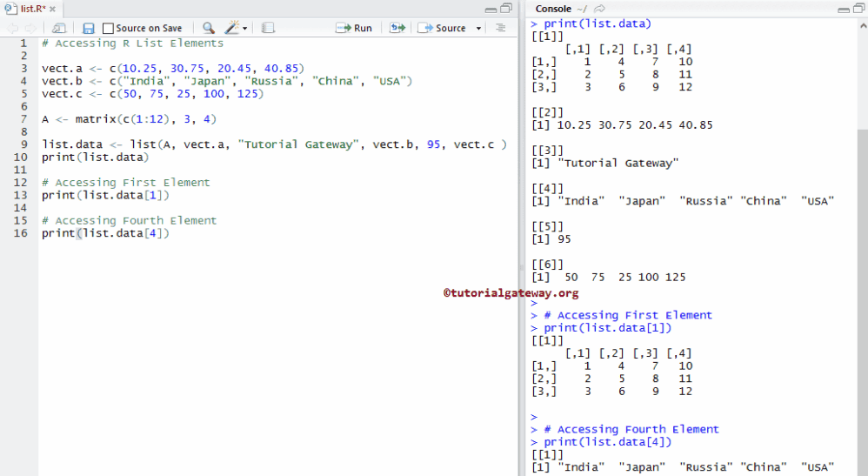Open Find/Replace magnifier icon
Image resolution: width=868 pixels, height=476 pixels.
tap(208, 28)
